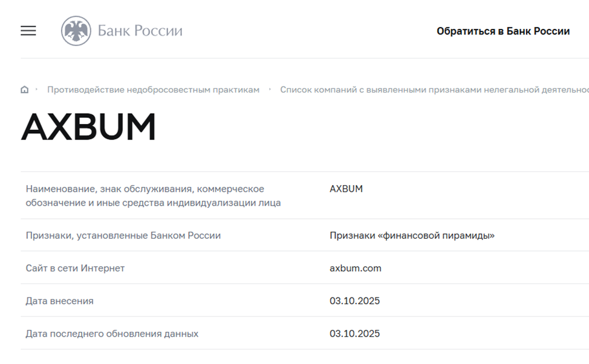The width and height of the screenshot is (589, 364).
Task: Click the "Дата внесения" row label
Action: tap(59, 301)
